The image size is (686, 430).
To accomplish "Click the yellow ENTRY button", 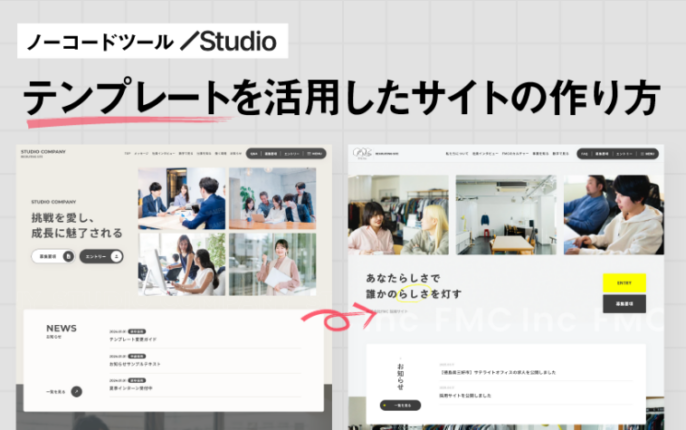I will (624, 283).
